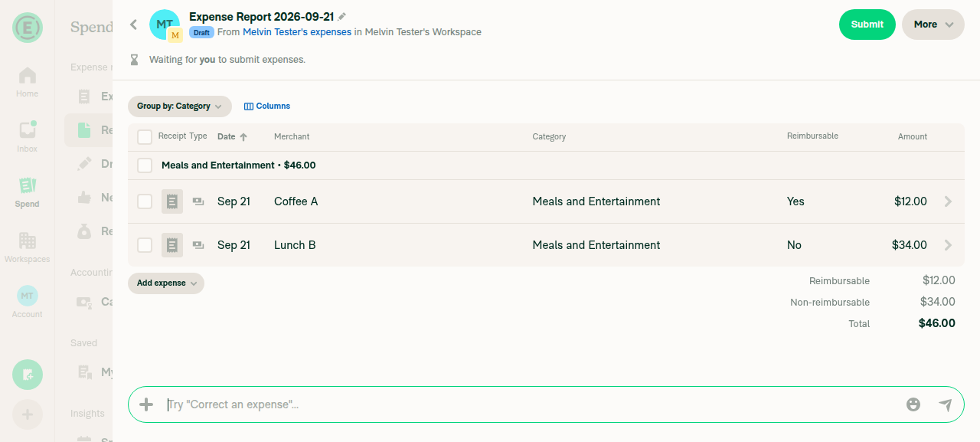Click the Date sort arrow
980x442 pixels.
click(x=243, y=137)
